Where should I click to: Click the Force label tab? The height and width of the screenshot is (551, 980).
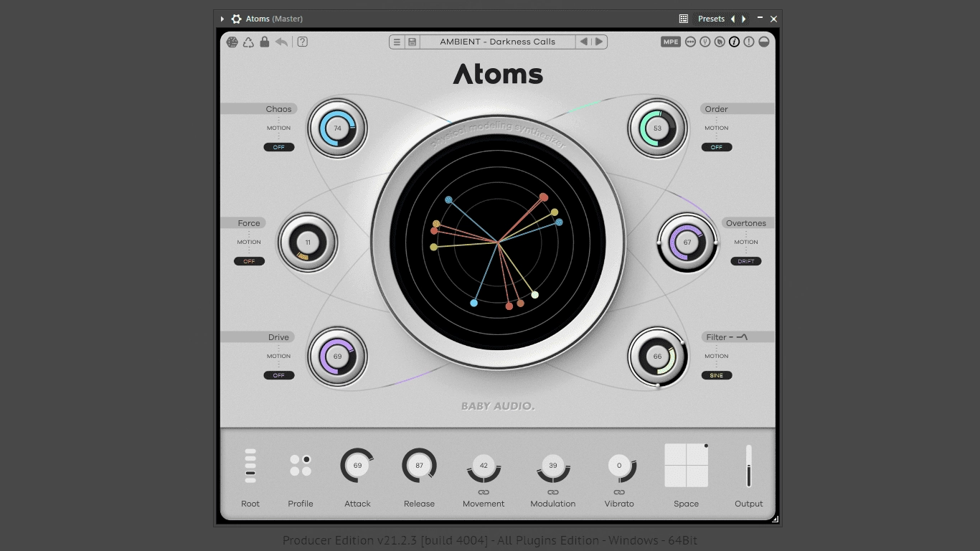244,223
